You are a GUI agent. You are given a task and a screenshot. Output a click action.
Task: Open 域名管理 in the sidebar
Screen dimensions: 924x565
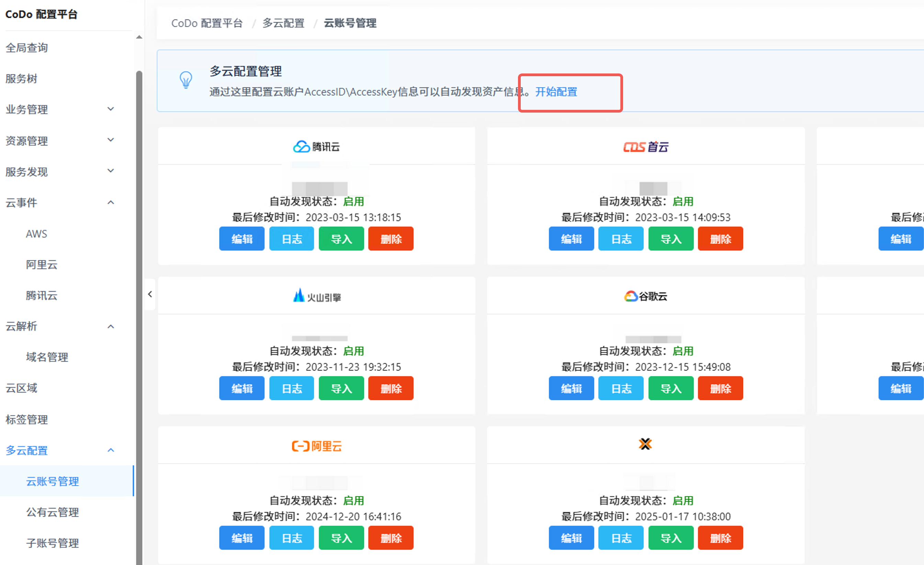click(x=47, y=357)
